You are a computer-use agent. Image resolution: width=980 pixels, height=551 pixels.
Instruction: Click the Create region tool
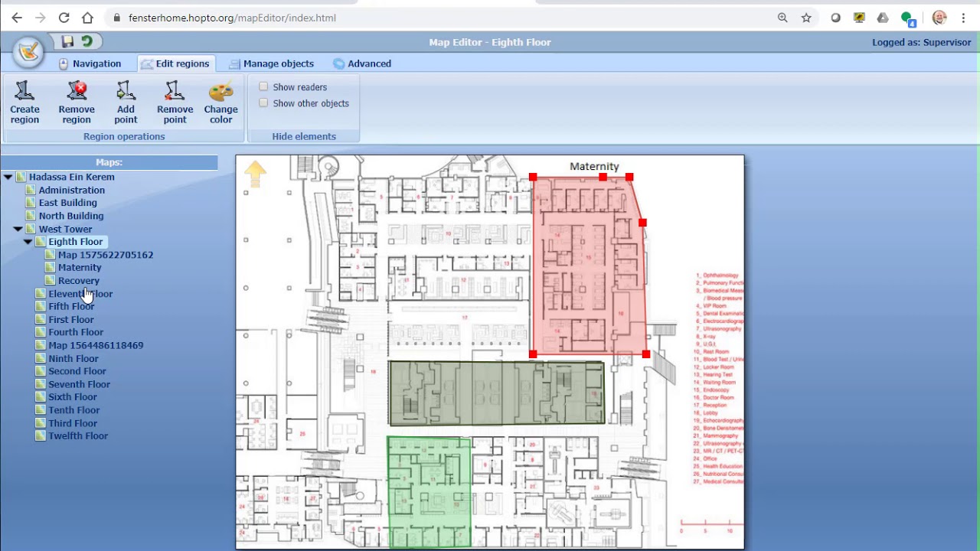point(24,103)
